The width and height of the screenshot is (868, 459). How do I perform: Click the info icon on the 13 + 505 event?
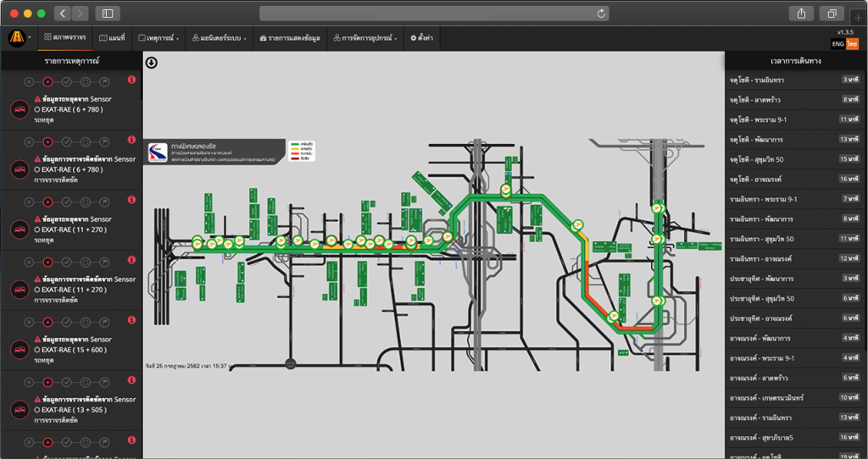click(131, 380)
